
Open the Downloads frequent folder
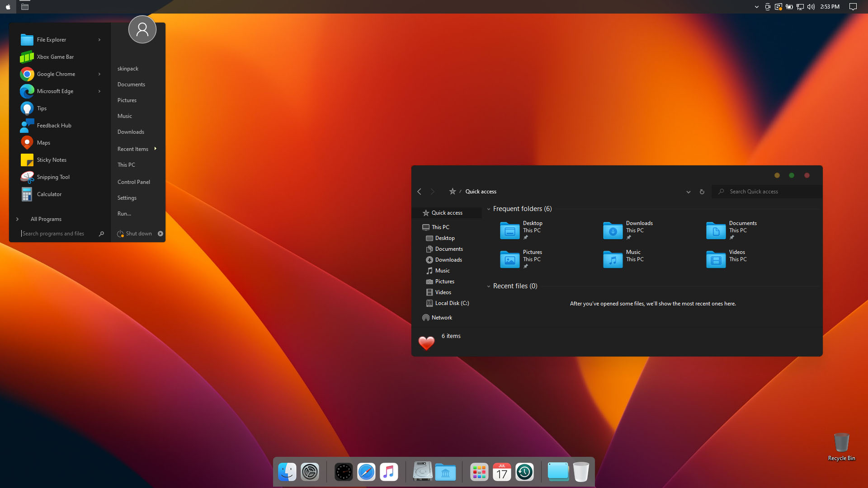628,230
